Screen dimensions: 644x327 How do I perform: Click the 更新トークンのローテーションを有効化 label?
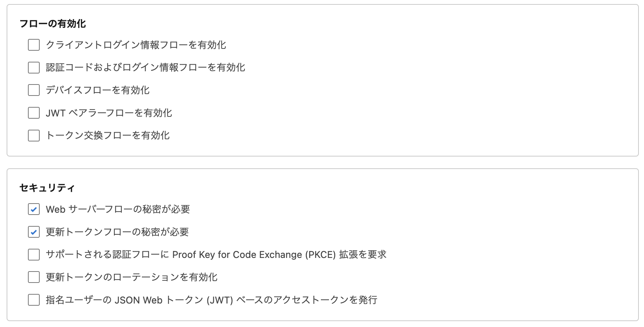pos(132,277)
